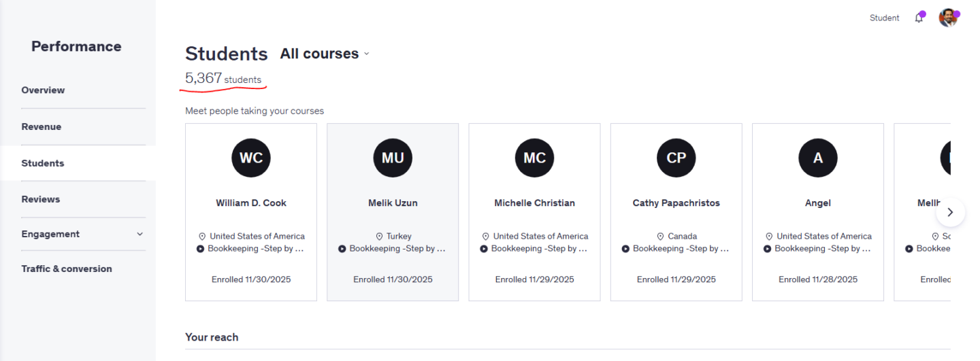Open Michelle Christian's student card name

[534, 203]
